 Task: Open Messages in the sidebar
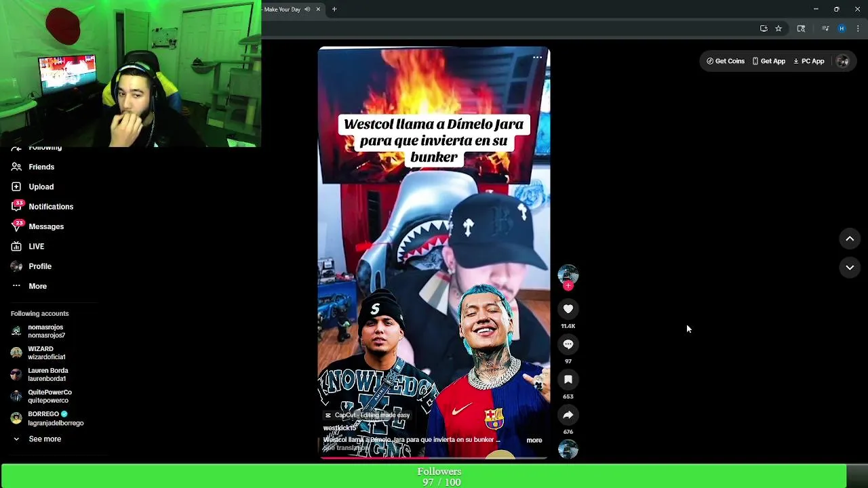[46, 226]
